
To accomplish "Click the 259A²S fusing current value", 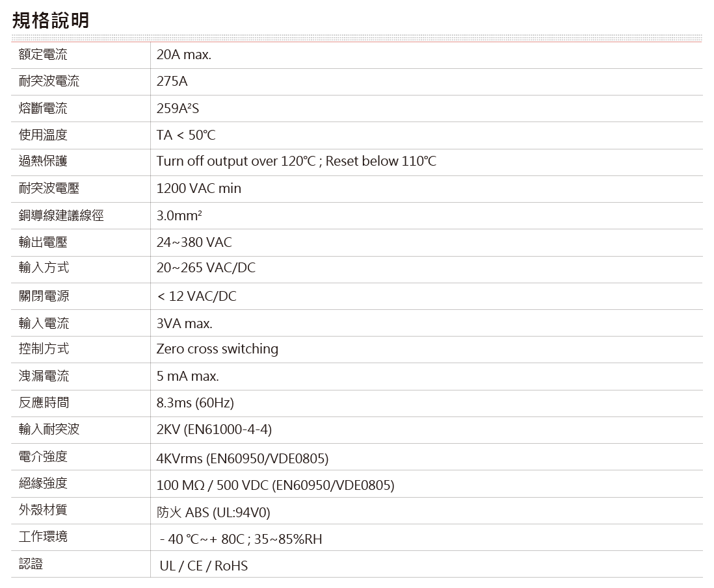I will [178, 109].
